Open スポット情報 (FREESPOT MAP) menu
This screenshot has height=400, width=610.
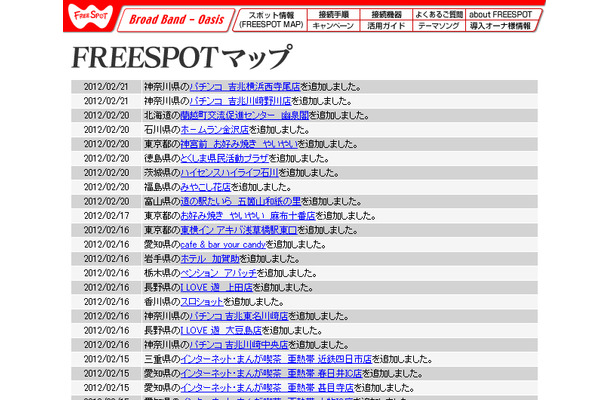(272, 20)
